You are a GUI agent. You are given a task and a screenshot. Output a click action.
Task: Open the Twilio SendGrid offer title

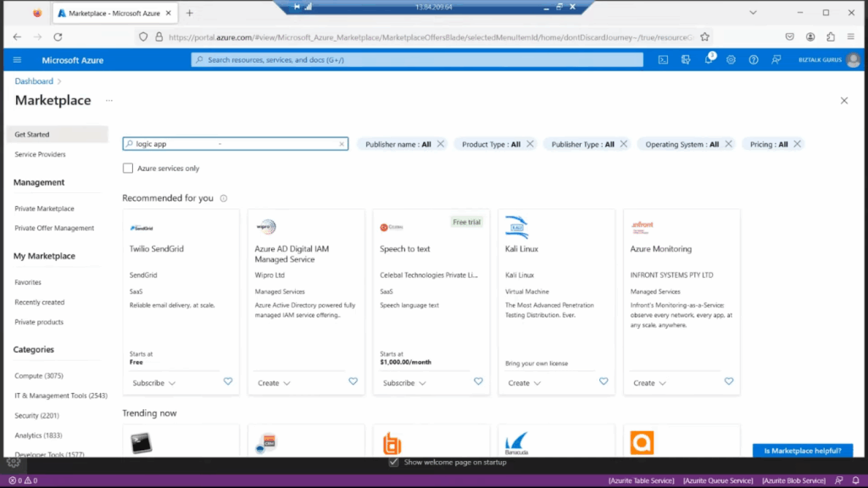click(157, 249)
